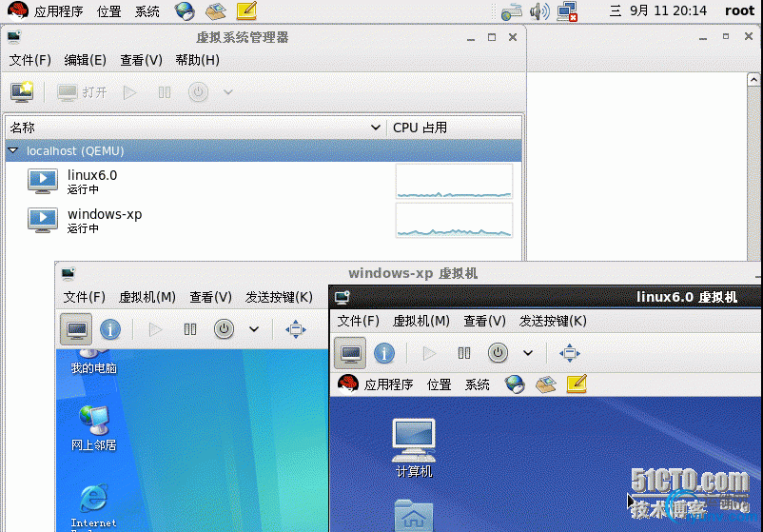
Task: Click the date and time clock in panel
Action: (x=658, y=10)
